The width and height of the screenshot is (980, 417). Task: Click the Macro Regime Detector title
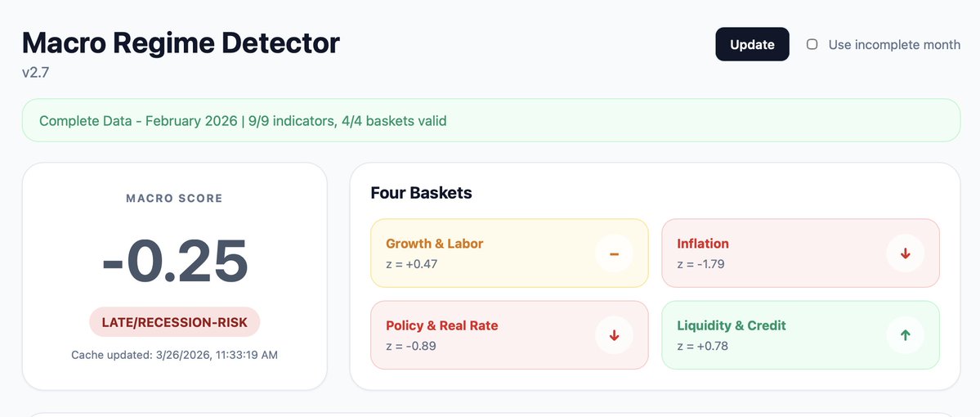pos(181,43)
